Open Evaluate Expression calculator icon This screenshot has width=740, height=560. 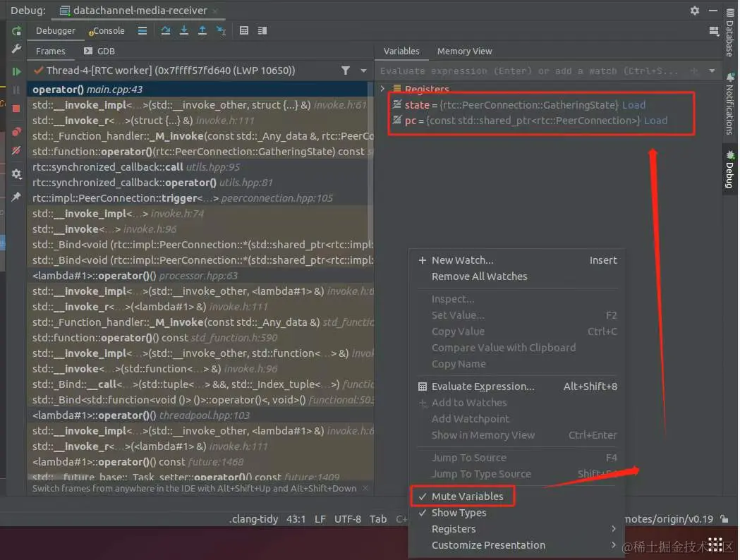pyautogui.click(x=244, y=30)
